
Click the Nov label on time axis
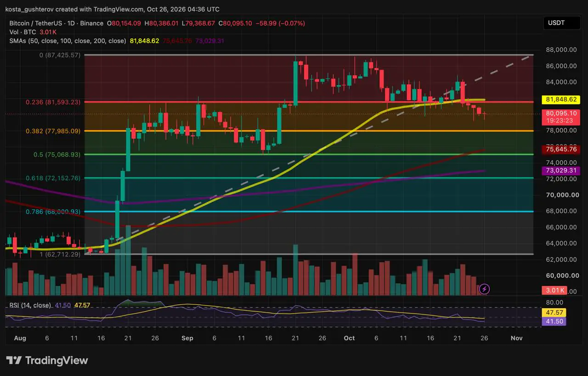516,338
